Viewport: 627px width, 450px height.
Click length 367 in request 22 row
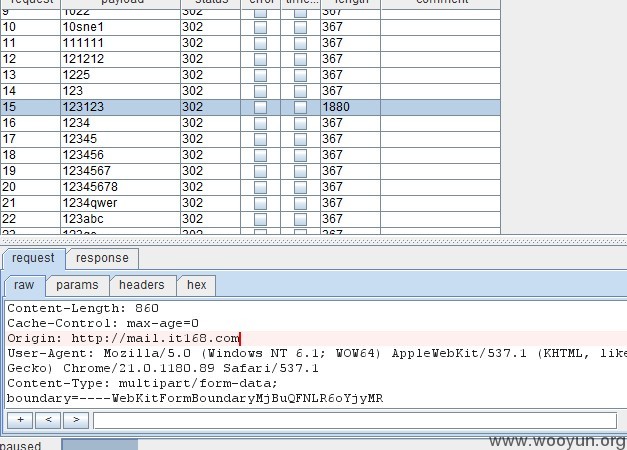click(x=350, y=219)
